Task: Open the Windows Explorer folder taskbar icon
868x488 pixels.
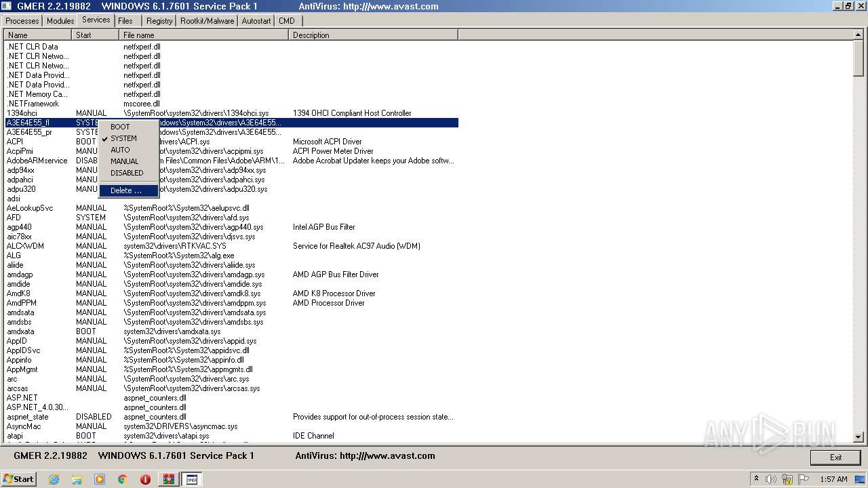Action: 77,479
